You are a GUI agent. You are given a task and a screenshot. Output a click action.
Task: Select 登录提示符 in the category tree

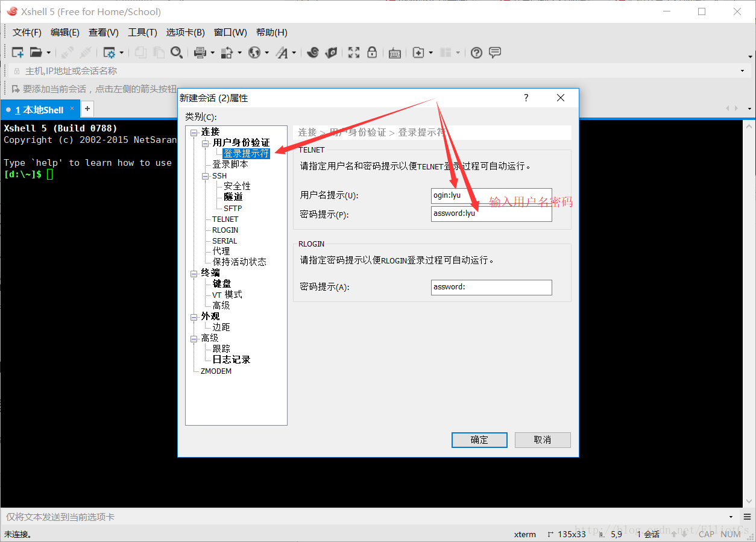point(247,154)
